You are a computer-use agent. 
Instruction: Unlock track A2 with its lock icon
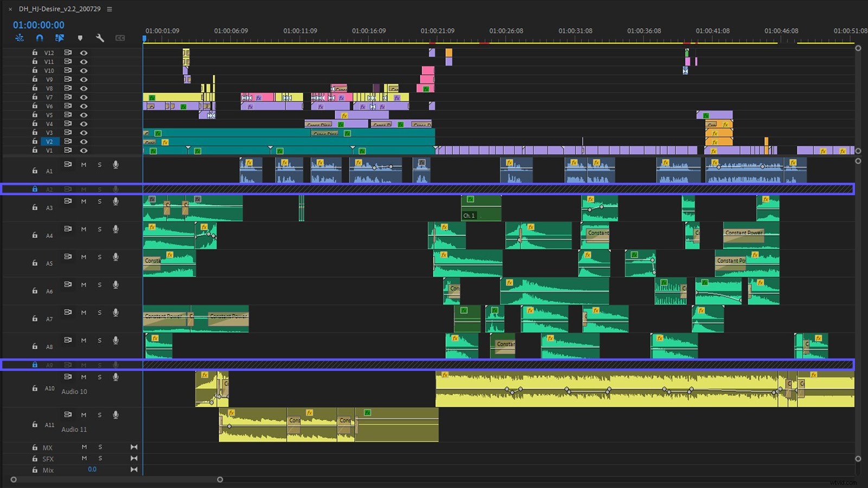click(35, 189)
